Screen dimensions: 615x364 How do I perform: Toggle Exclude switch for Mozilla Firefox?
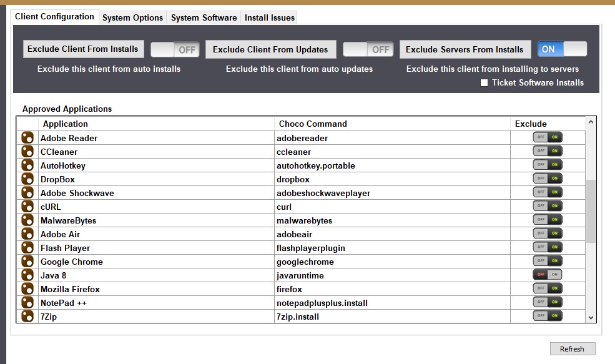coord(548,288)
